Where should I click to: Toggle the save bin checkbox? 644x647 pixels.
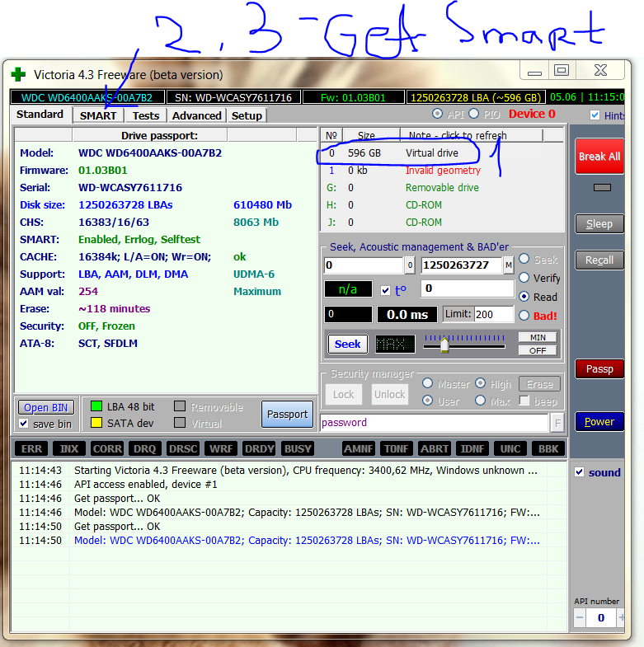[24, 424]
